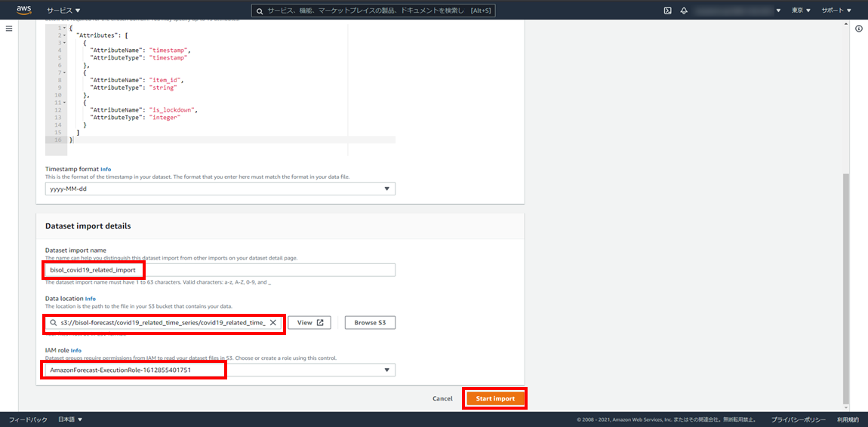Clear the Data location field with X
This screenshot has width=868, height=427.
(273, 323)
